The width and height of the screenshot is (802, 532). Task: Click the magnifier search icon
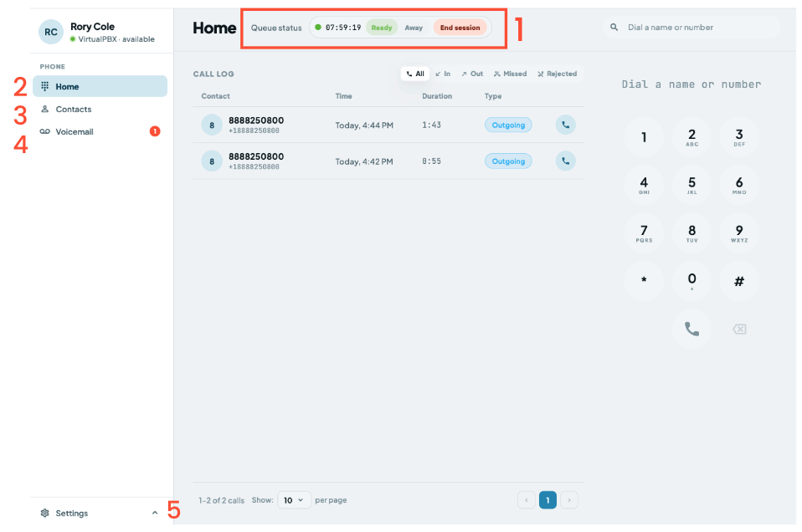614,27
